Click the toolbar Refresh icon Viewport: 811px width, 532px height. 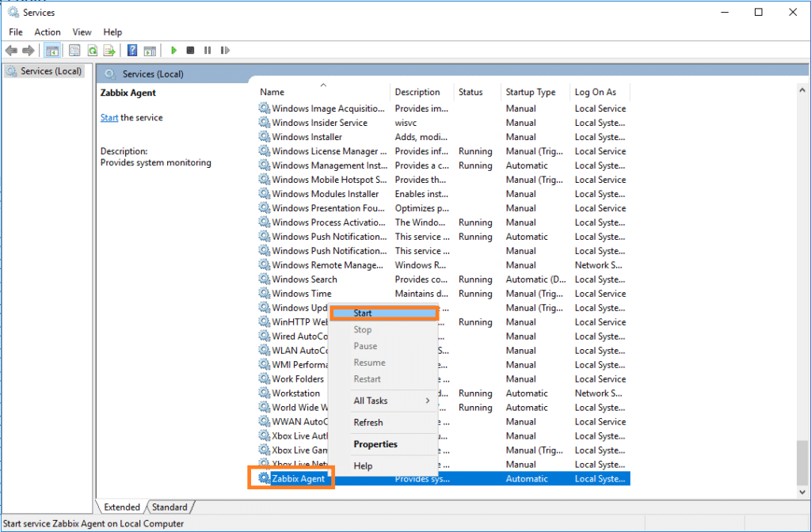93,51
